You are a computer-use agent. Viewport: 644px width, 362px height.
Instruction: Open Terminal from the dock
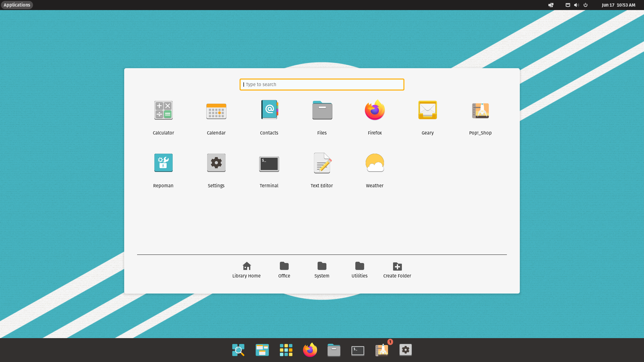click(x=358, y=350)
